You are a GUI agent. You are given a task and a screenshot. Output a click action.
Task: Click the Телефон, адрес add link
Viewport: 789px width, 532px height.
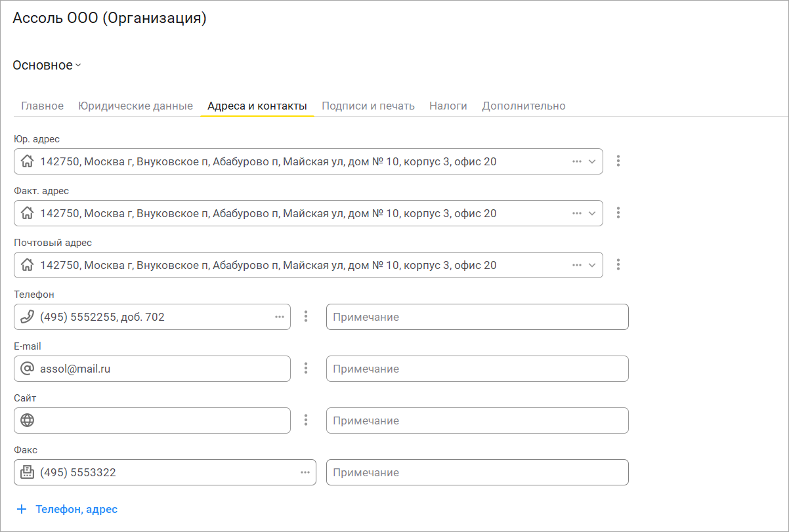[68, 509]
